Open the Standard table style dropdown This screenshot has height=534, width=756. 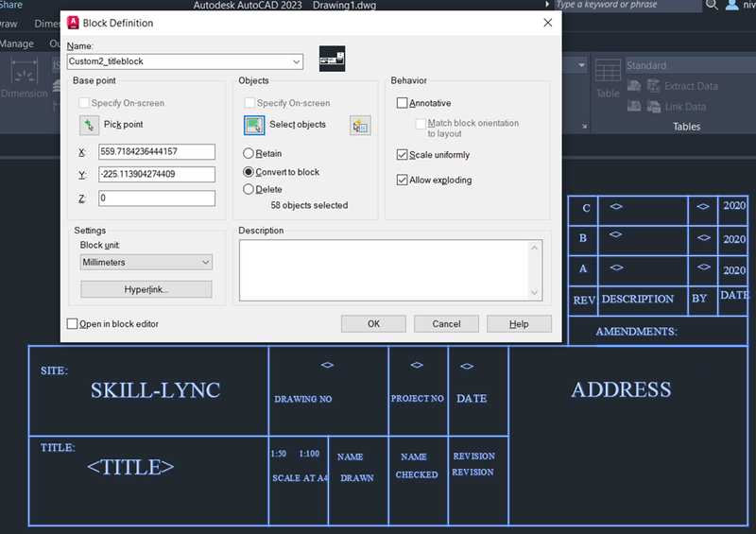point(691,65)
